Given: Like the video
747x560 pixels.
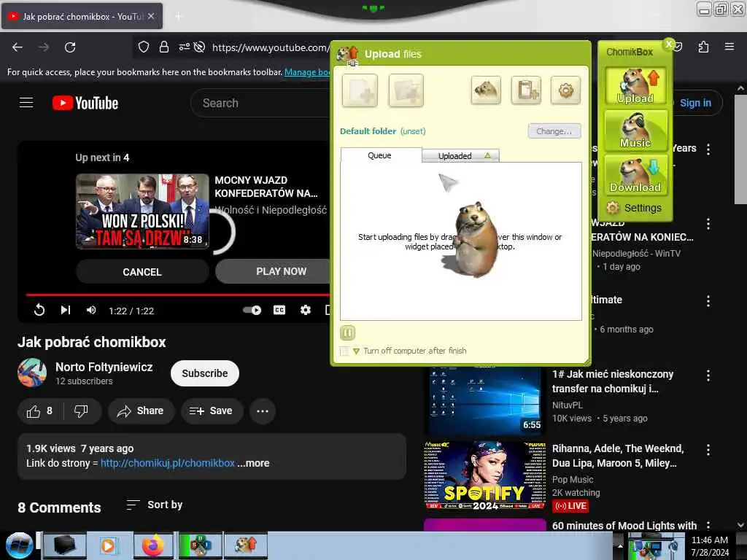Looking at the screenshot, I should [x=40, y=411].
